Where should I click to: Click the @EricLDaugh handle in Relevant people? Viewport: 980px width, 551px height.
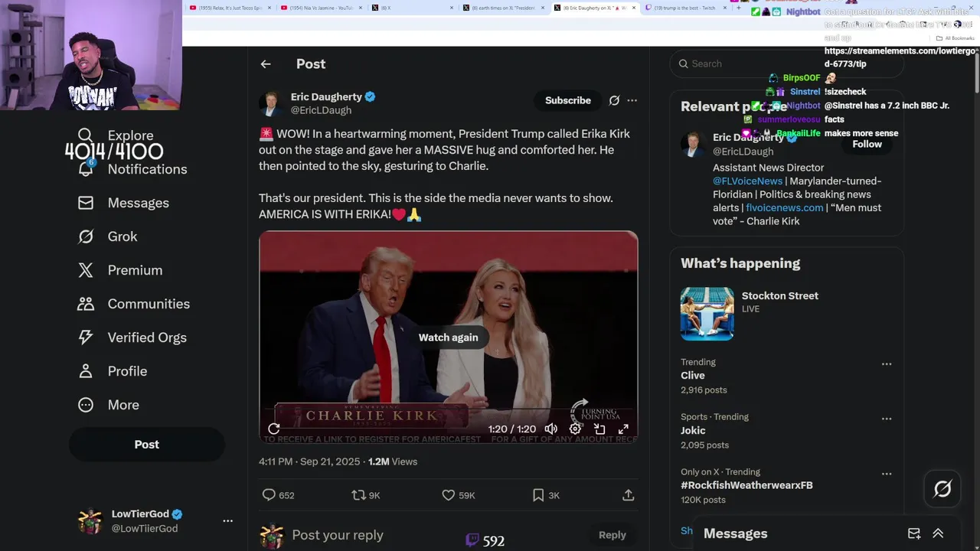click(743, 152)
